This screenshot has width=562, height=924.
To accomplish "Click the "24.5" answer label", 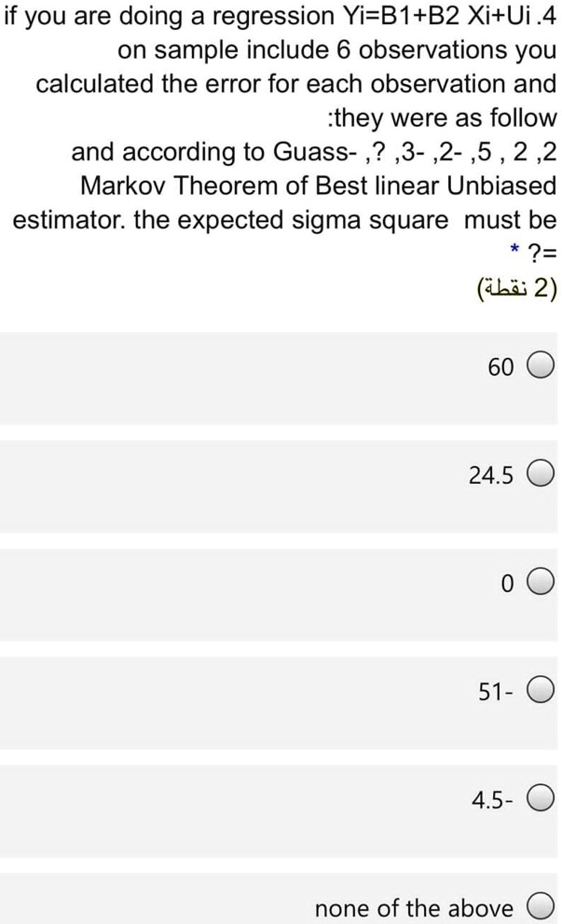I will (x=490, y=476).
